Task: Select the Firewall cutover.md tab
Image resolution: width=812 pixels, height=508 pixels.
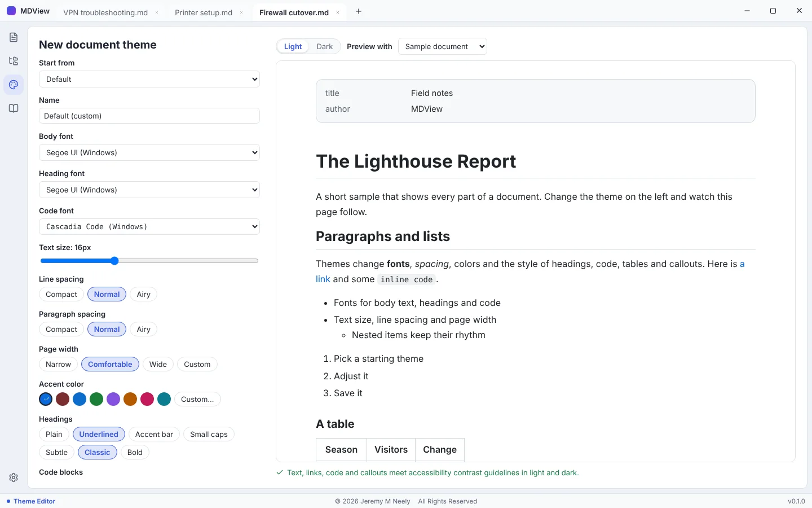Action: point(294,12)
